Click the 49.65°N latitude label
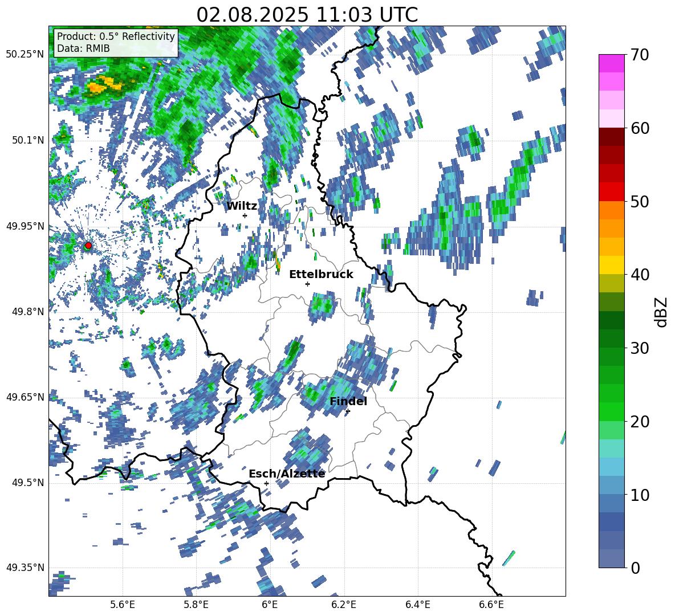 (x=25, y=397)
